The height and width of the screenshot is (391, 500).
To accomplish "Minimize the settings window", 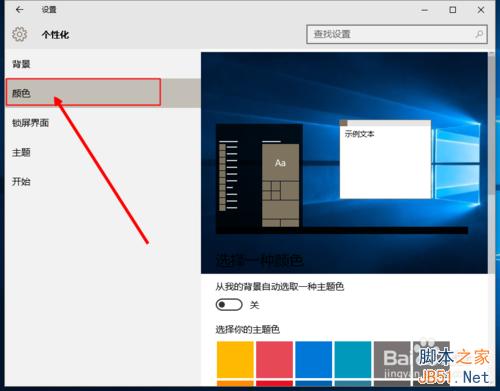I will [424, 10].
